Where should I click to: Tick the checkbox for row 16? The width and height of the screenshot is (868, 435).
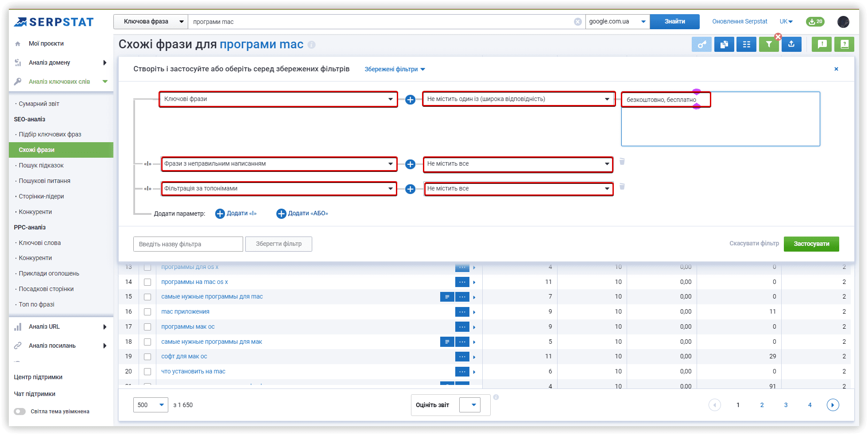click(147, 312)
